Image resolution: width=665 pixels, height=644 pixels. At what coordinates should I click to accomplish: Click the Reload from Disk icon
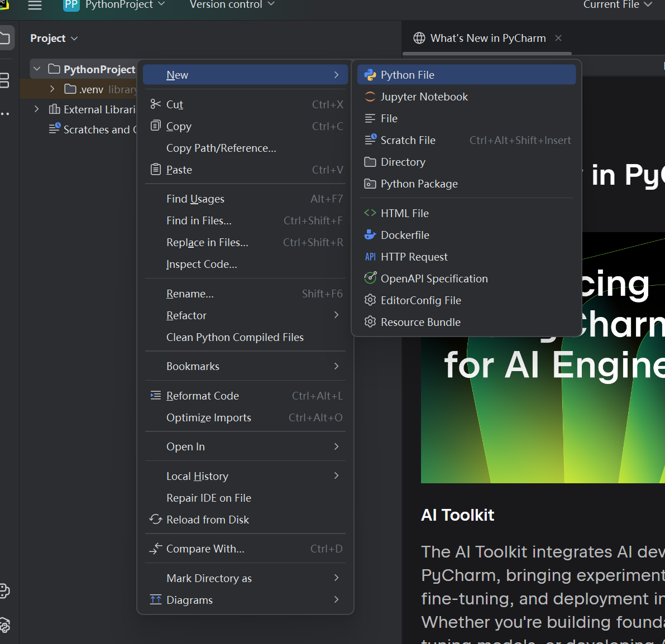tap(156, 520)
